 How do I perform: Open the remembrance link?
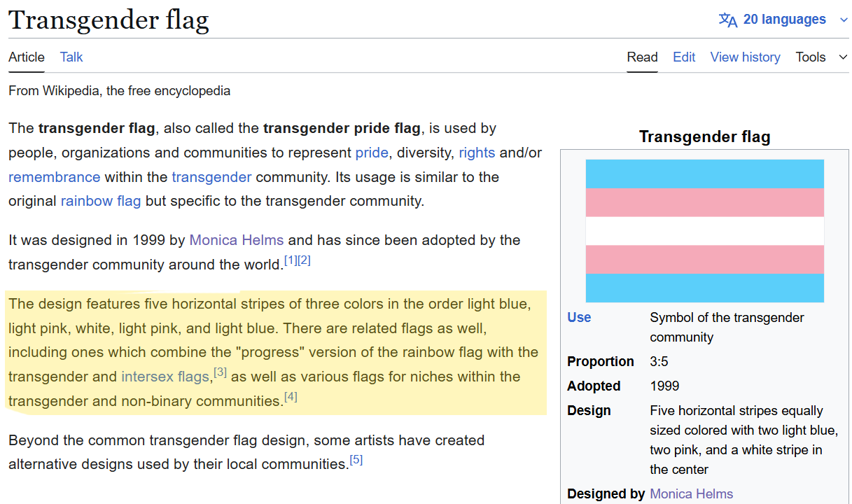click(55, 177)
